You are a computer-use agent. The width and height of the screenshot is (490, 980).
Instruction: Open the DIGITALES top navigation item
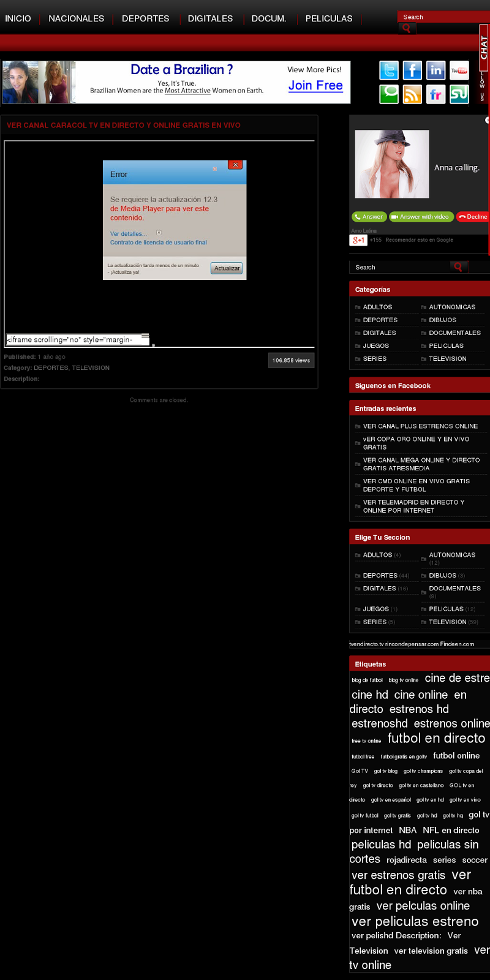click(210, 18)
